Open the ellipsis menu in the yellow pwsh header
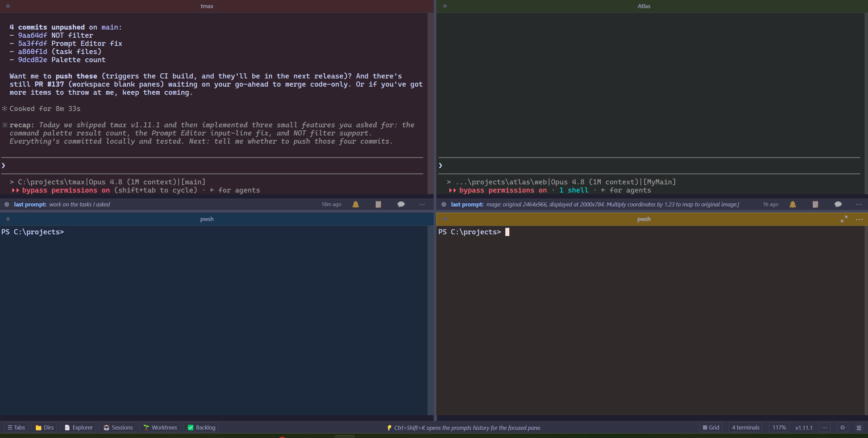Viewport: 868px width, 438px height. point(859,219)
